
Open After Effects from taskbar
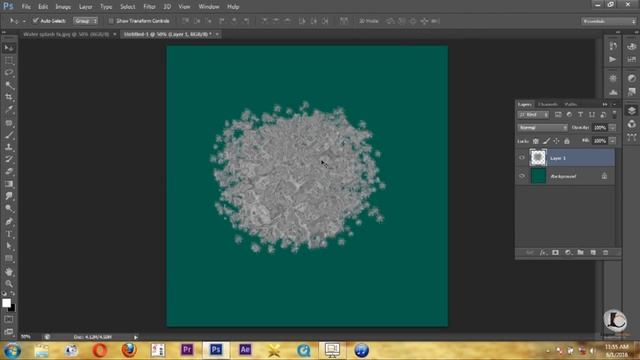(x=245, y=350)
